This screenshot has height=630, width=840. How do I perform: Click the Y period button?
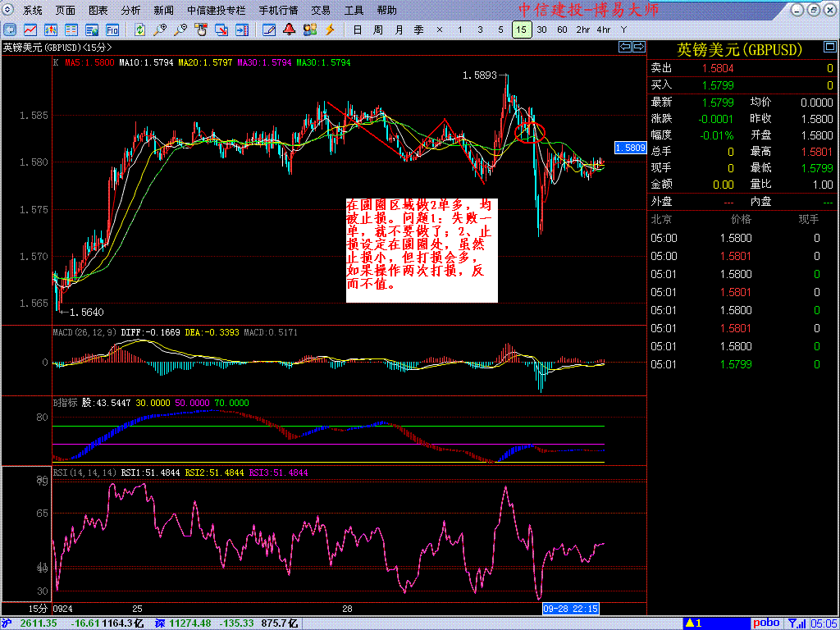[623, 30]
